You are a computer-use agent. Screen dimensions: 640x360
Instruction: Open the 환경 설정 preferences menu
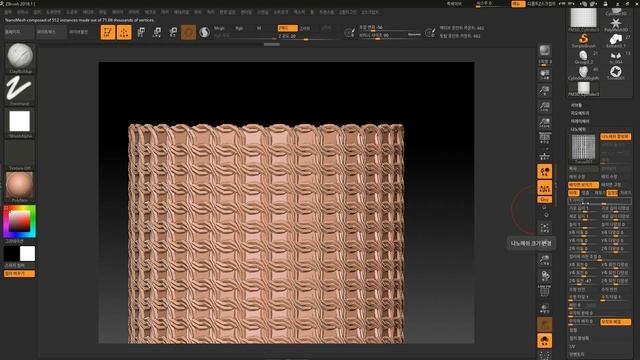tap(228, 12)
